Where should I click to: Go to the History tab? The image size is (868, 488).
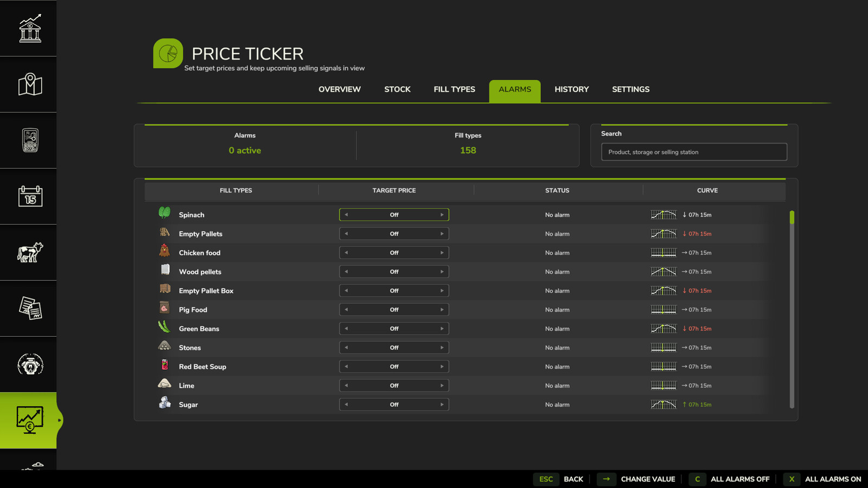click(572, 89)
